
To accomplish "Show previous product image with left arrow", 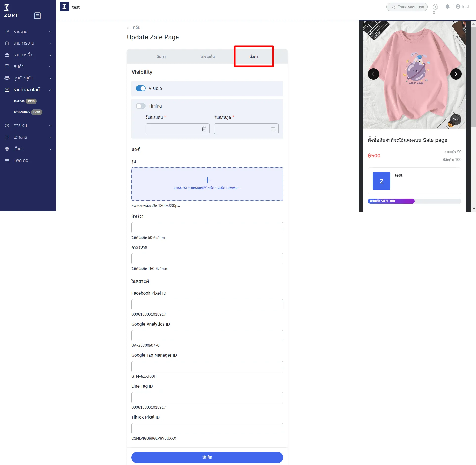I will click(373, 74).
